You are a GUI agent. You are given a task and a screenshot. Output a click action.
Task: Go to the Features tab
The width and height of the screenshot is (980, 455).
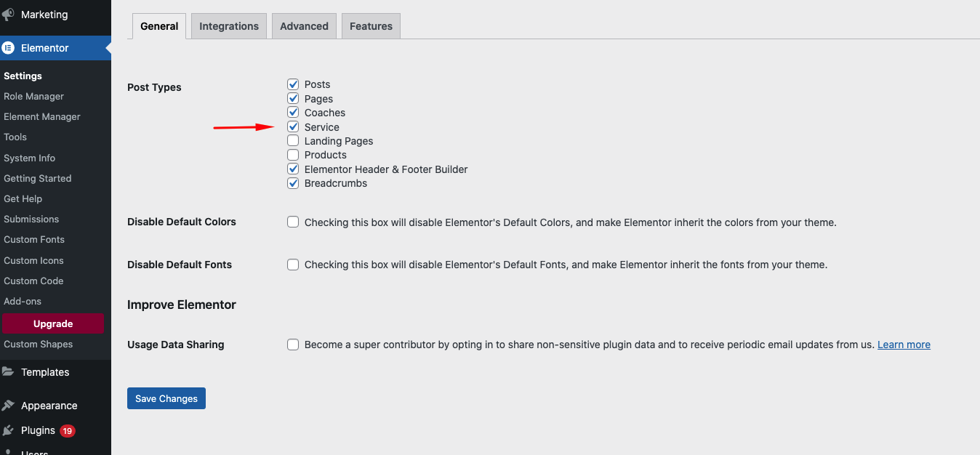[x=371, y=26]
